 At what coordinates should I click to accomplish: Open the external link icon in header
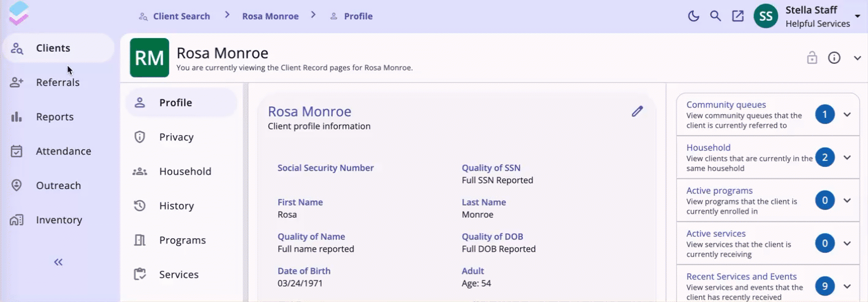[738, 17]
